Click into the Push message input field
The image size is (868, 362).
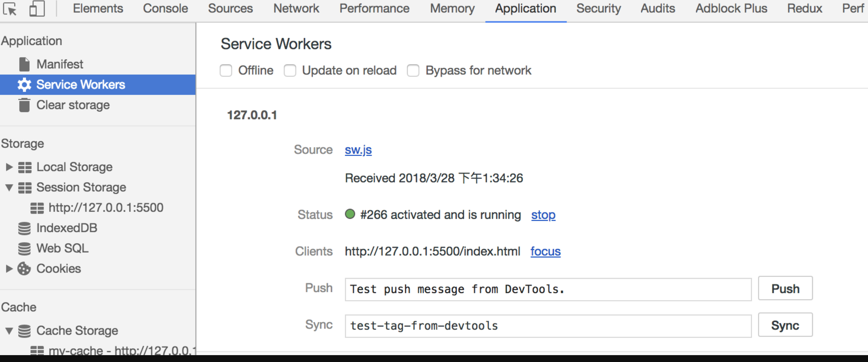pos(548,289)
